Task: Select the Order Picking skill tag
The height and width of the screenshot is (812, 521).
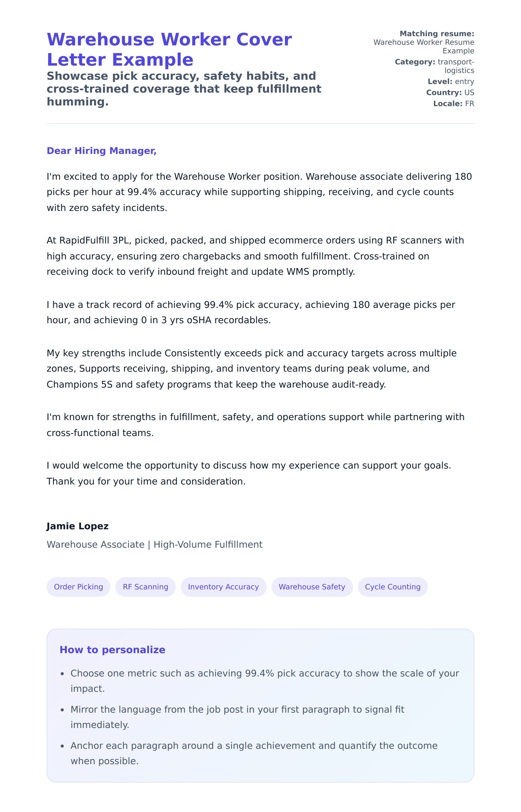Action: coord(78,587)
